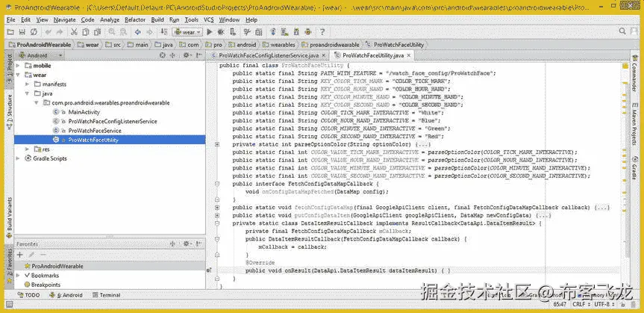Switch to ProWatchFaceConfigListenerService.java tab
The height and width of the screenshot is (313, 644).
[x=269, y=55]
